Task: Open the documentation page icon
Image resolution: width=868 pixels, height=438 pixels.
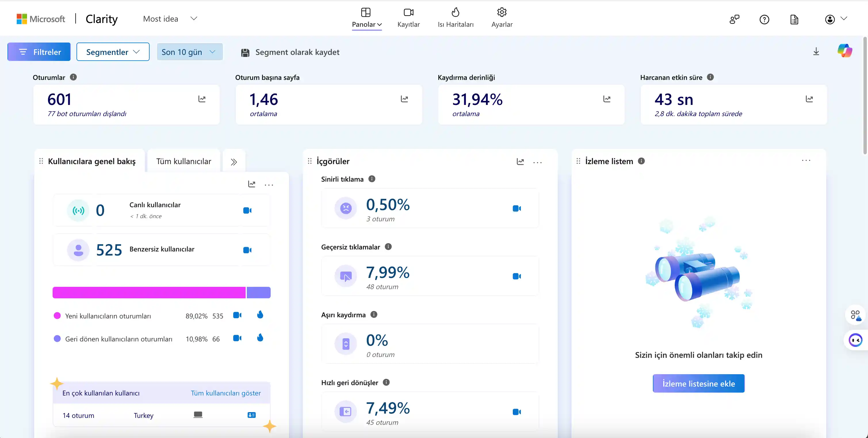Action: (x=794, y=20)
